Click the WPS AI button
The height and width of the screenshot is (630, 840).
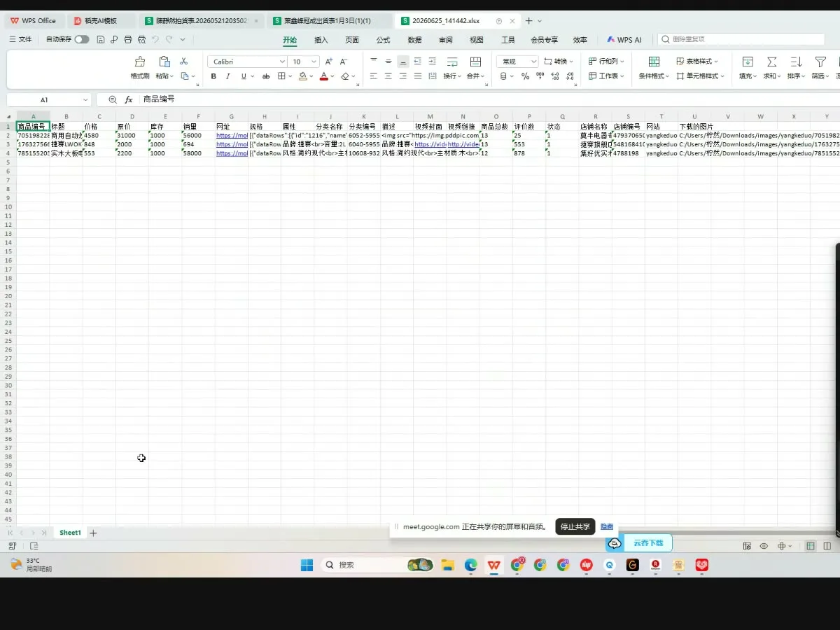pyautogui.click(x=624, y=40)
